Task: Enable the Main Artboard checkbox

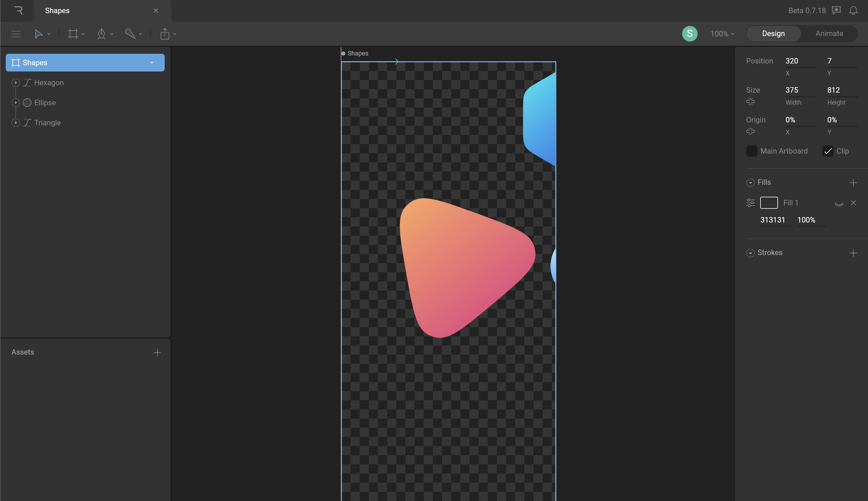Action: 752,151
